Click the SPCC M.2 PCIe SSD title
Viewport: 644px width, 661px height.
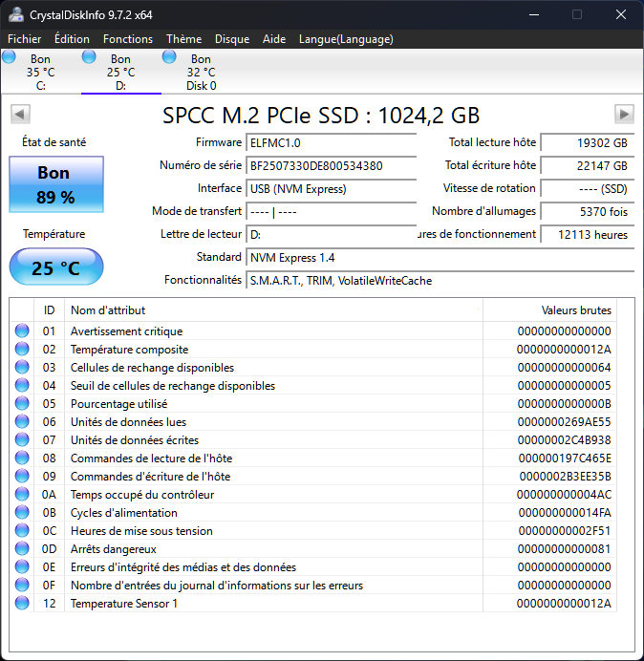tap(321, 115)
